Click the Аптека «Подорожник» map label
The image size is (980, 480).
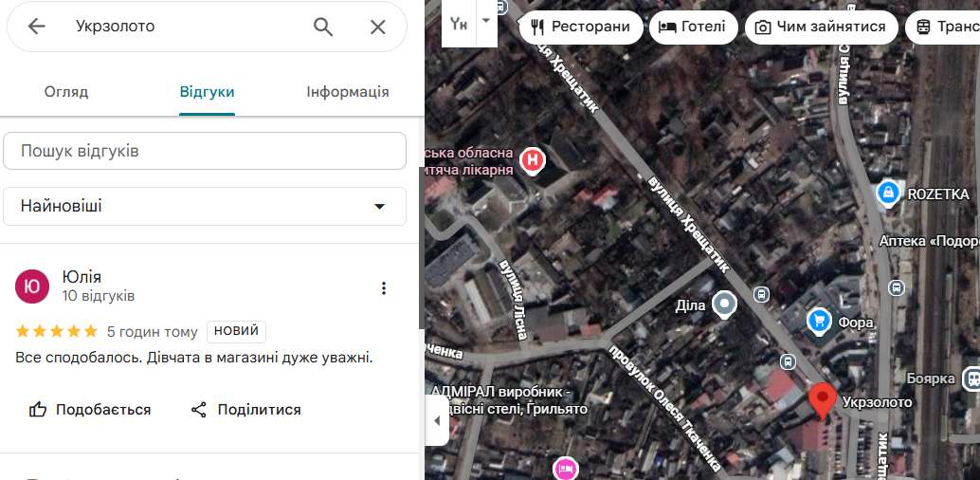(x=930, y=241)
